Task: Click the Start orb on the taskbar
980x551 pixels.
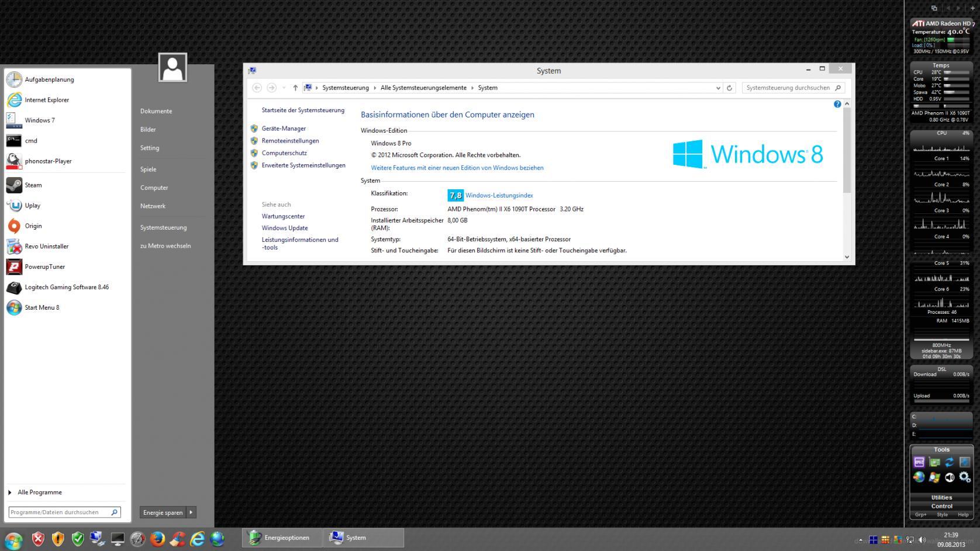Action: 13,540
